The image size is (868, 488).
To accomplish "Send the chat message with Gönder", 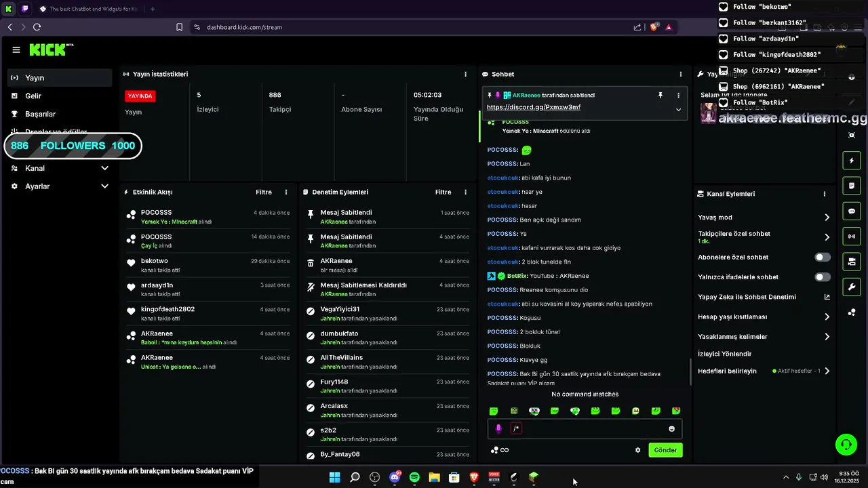I will pos(665,450).
